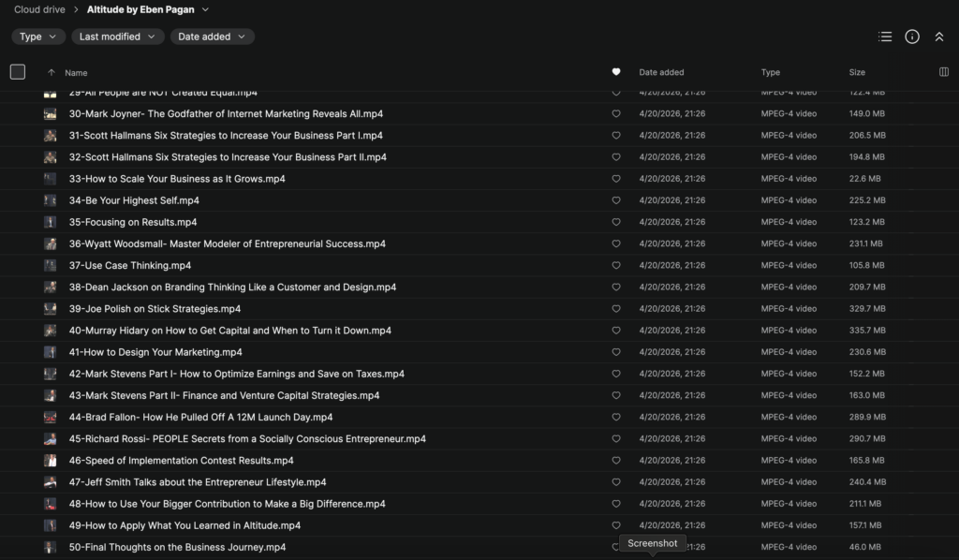Click thumbnail icon of 44-Brad Fallon video
The image size is (959, 560).
[50, 418]
